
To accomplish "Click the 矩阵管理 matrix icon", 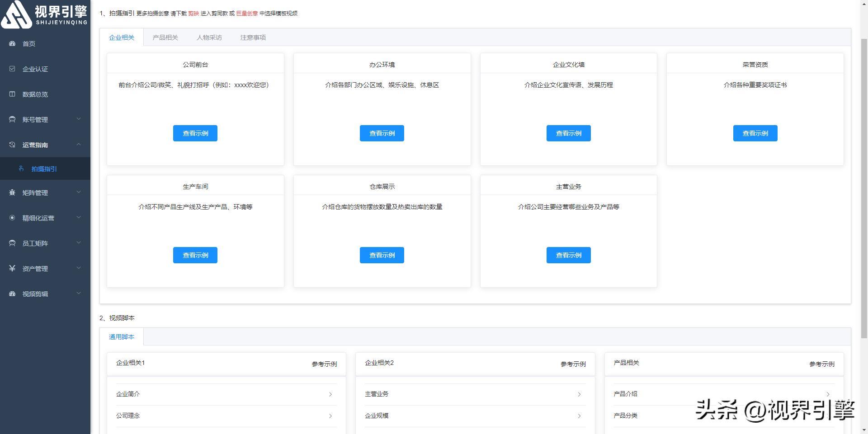I will (x=12, y=192).
